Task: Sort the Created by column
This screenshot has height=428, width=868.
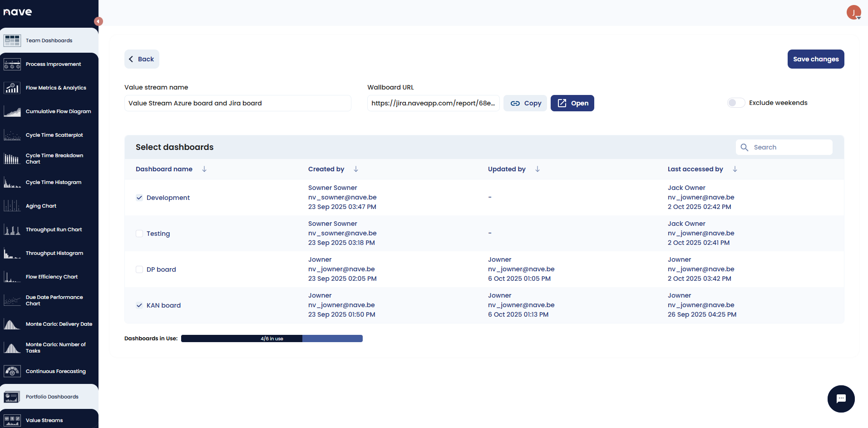Action: coord(356,169)
